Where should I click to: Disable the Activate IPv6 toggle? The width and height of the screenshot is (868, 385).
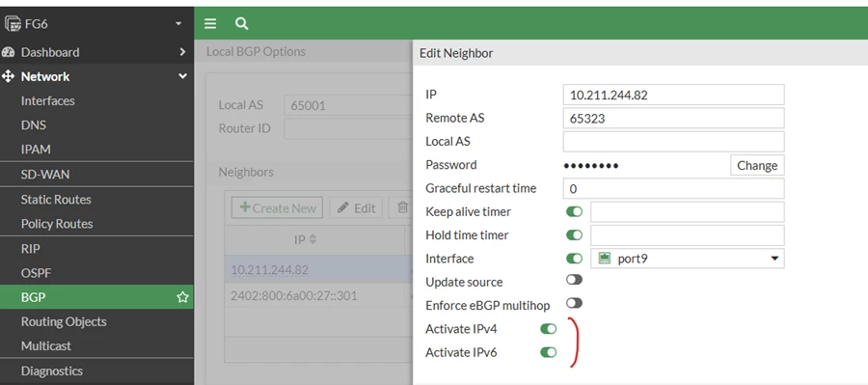[548, 352]
